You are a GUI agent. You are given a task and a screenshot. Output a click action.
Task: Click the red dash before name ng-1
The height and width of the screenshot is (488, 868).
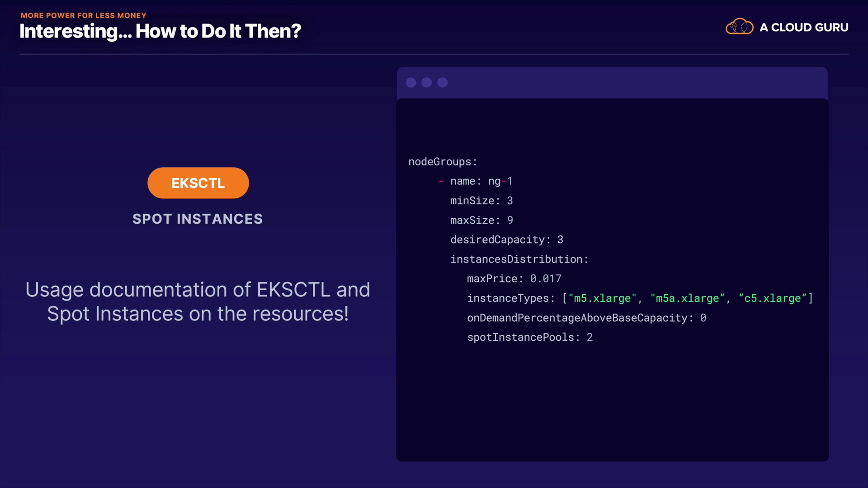click(x=440, y=181)
